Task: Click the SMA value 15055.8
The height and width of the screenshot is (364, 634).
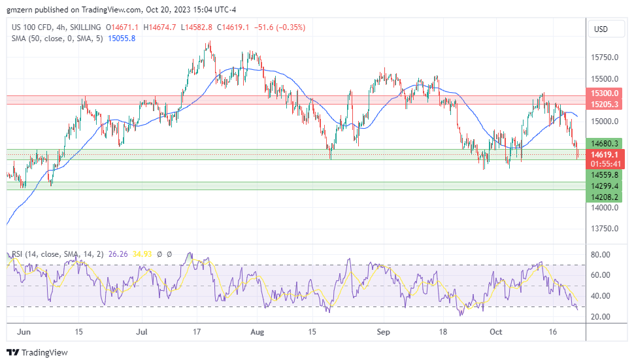Action: click(x=122, y=39)
